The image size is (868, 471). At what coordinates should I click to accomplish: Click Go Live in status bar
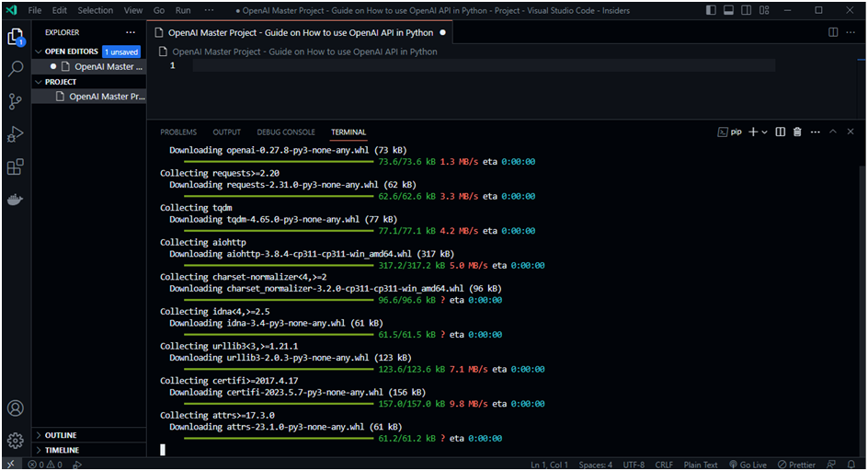click(x=748, y=465)
